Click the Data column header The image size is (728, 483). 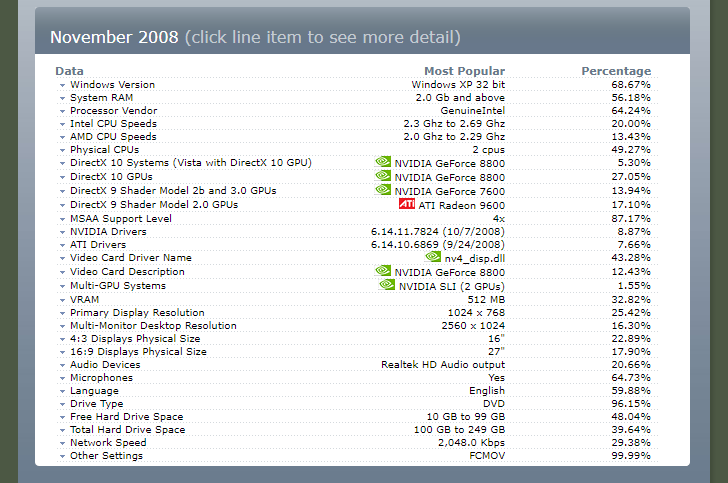69,71
